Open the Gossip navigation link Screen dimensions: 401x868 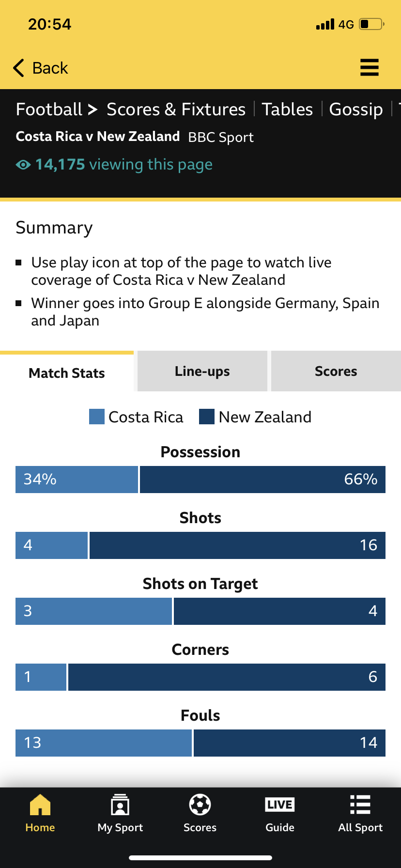point(356,109)
